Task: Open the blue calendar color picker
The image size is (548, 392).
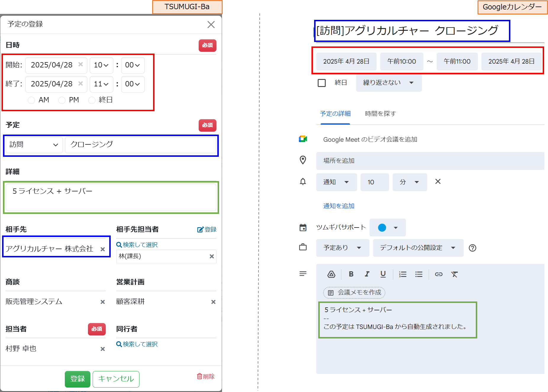Action: pyautogui.click(x=388, y=228)
